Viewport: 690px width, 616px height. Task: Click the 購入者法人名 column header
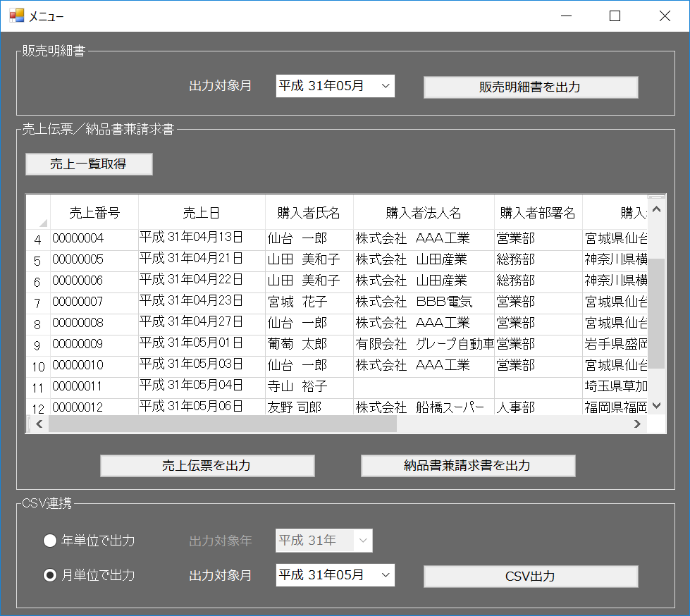pyautogui.click(x=424, y=213)
